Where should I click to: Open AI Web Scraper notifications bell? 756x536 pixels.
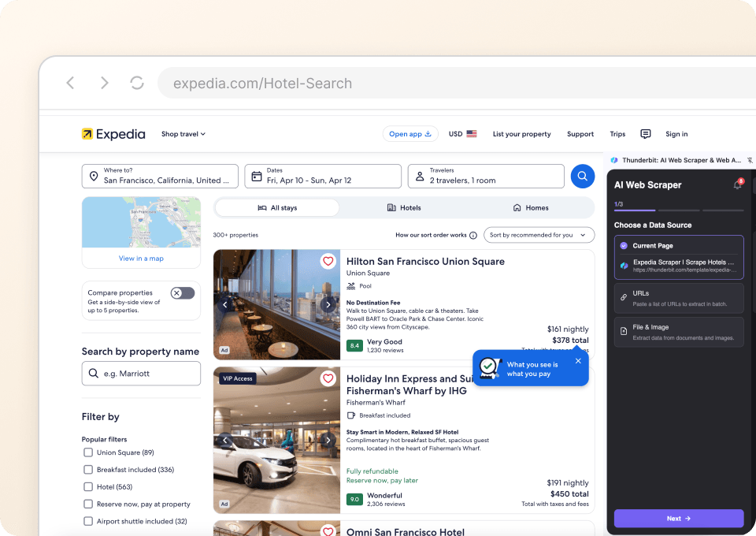tap(737, 184)
